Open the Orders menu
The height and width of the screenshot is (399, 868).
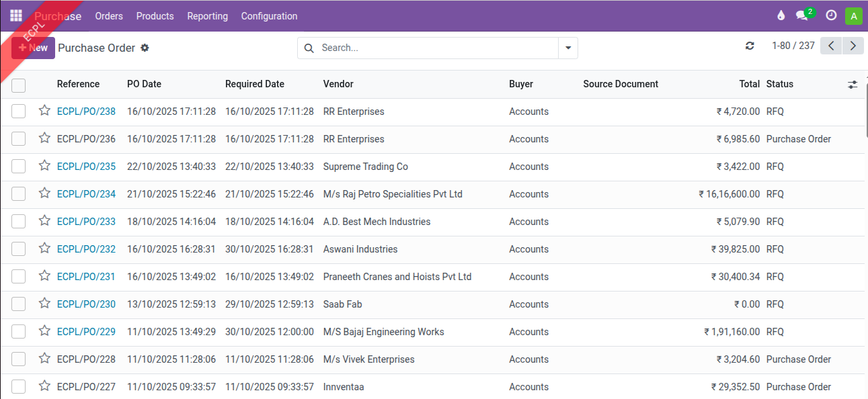(x=109, y=16)
